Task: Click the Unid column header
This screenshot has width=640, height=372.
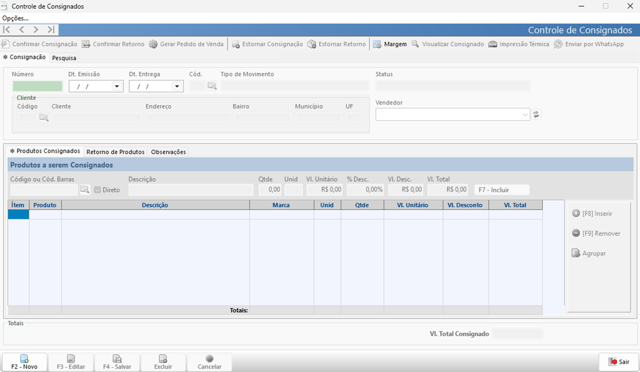Action: (327, 205)
